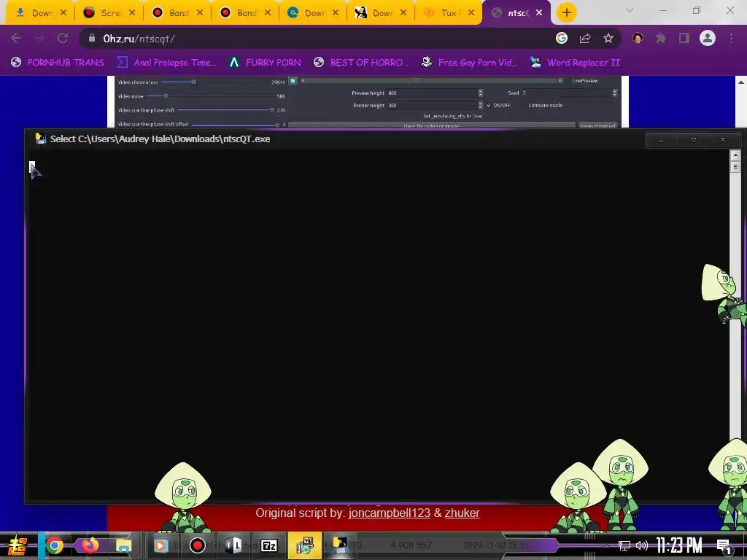Click the highlighted ntscQT taskbar icon
This screenshot has width=747, height=560.
pos(305,545)
